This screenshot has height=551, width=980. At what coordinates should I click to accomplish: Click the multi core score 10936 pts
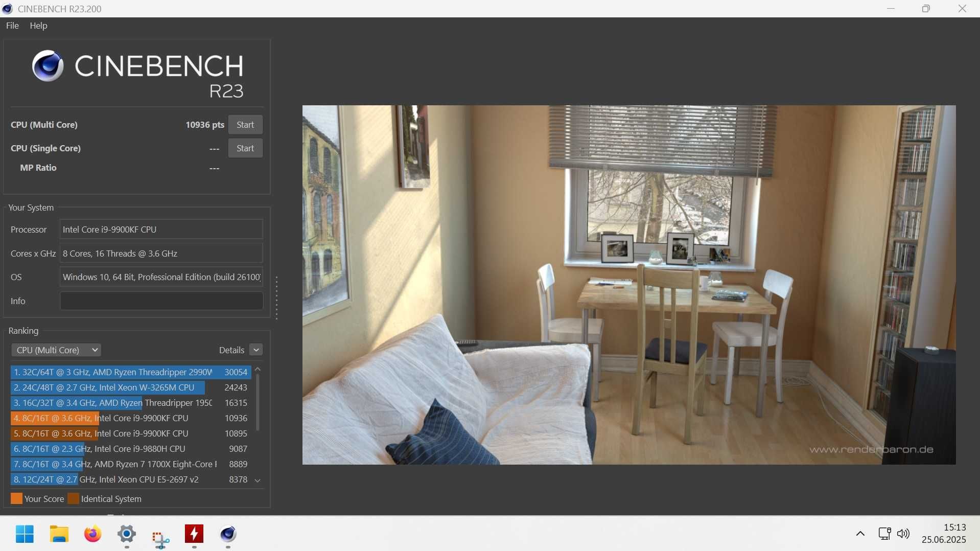click(x=205, y=125)
